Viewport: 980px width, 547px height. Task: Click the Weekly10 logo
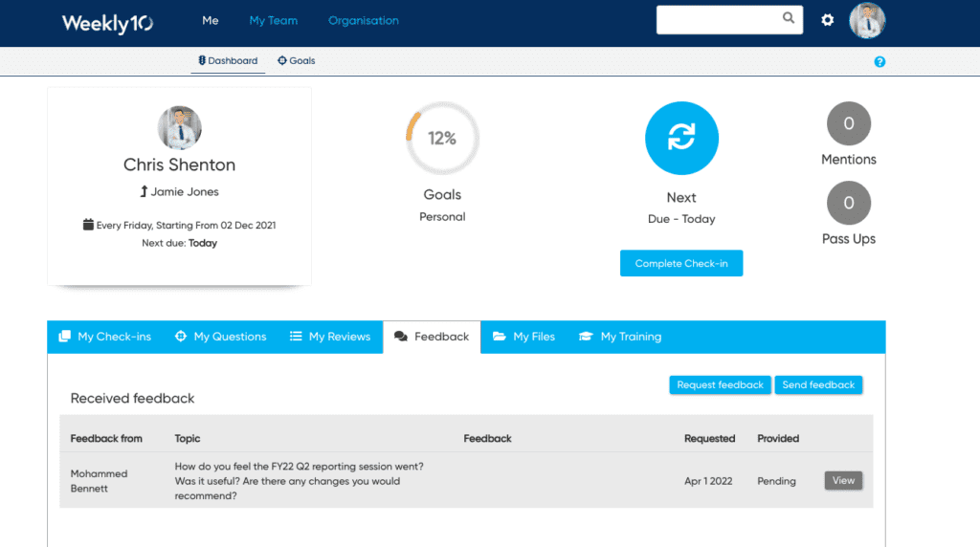107,23
